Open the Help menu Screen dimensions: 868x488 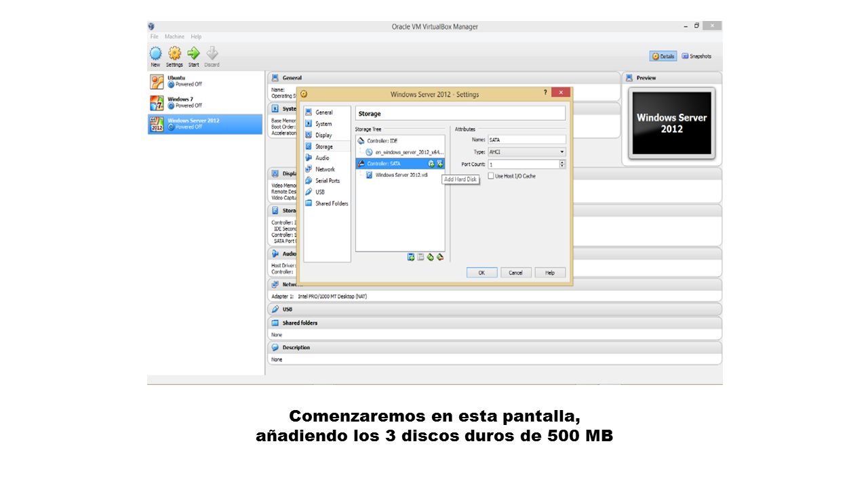point(196,37)
